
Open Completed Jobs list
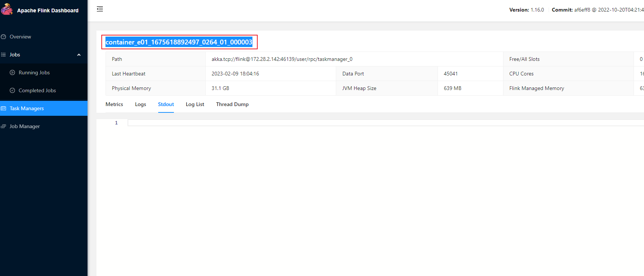click(37, 90)
